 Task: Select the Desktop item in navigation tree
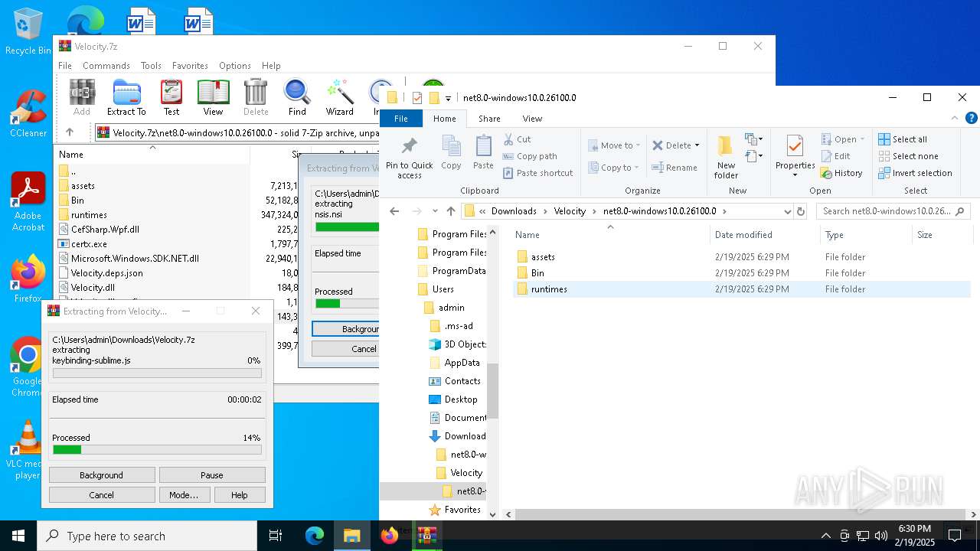pyautogui.click(x=460, y=399)
